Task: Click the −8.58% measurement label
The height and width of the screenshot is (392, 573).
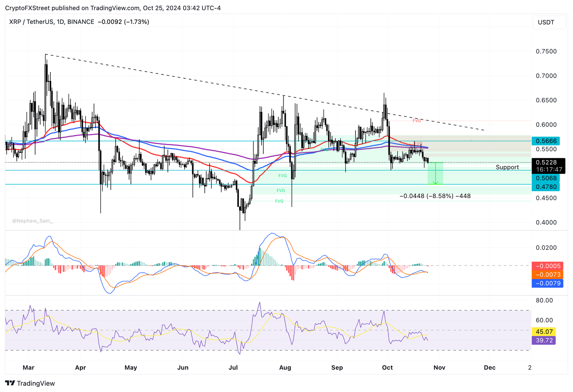Action: tap(435, 196)
